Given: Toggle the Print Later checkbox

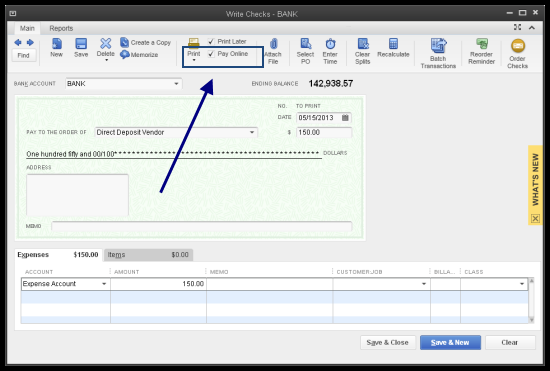Looking at the screenshot, I should (x=211, y=41).
